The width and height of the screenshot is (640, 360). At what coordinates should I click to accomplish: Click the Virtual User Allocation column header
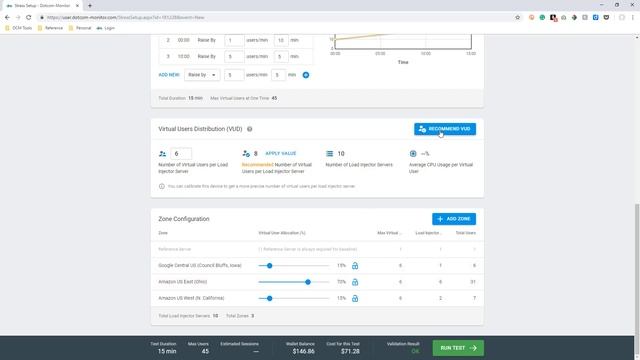[x=282, y=233]
